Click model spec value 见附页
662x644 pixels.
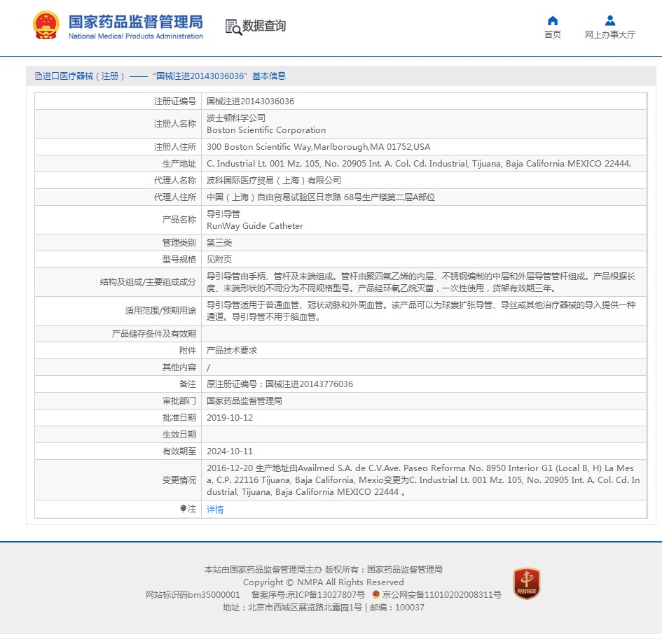coord(219,260)
